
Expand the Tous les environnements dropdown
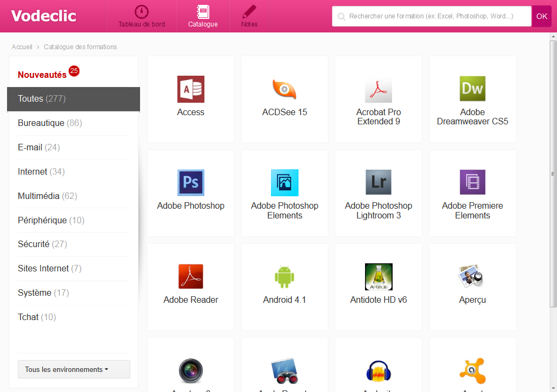pos(74,369)
